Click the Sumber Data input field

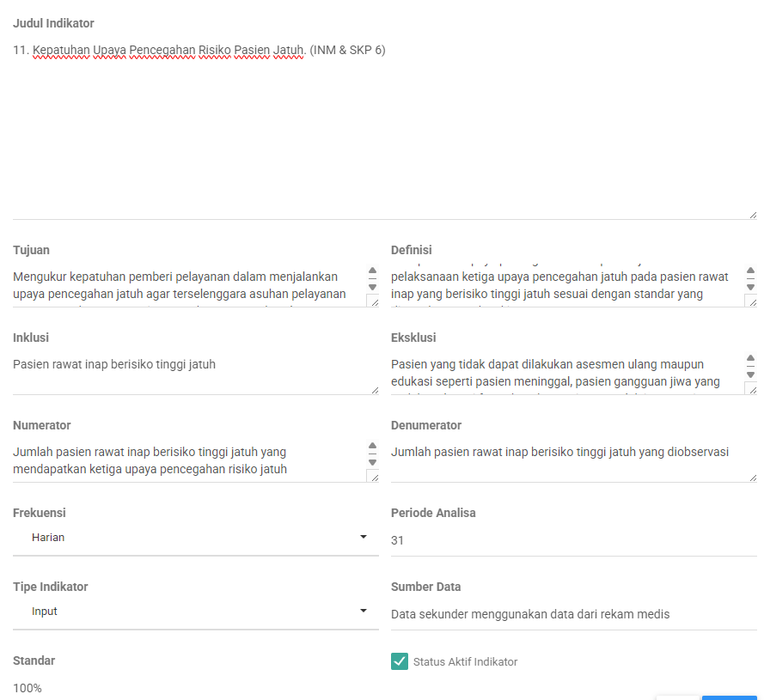(573, 615)
